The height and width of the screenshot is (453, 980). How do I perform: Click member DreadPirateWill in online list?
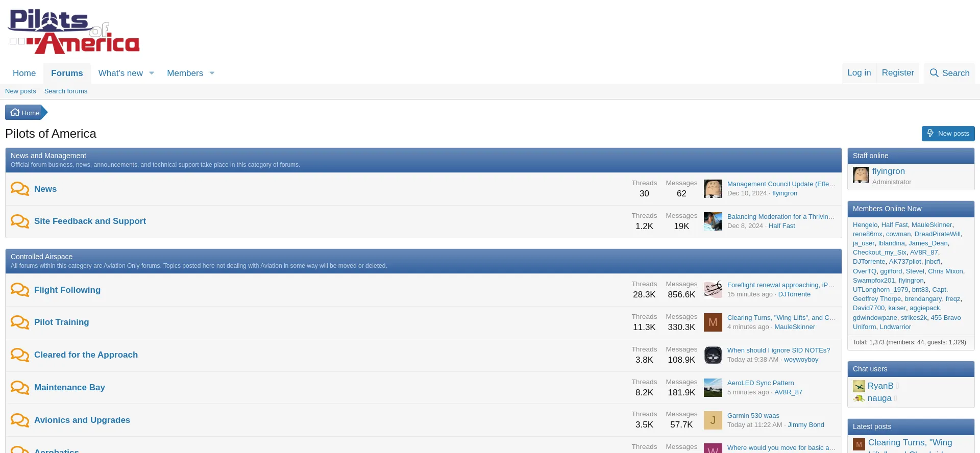937,234
